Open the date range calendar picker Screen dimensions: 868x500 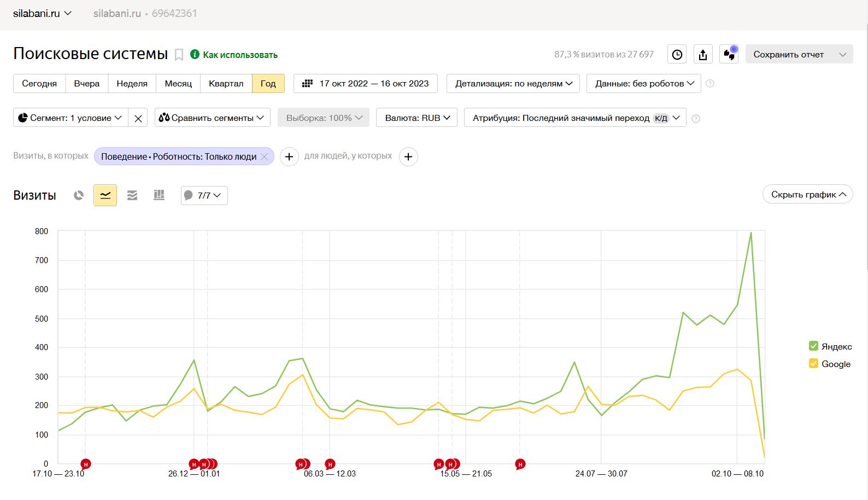pos(366,83)
